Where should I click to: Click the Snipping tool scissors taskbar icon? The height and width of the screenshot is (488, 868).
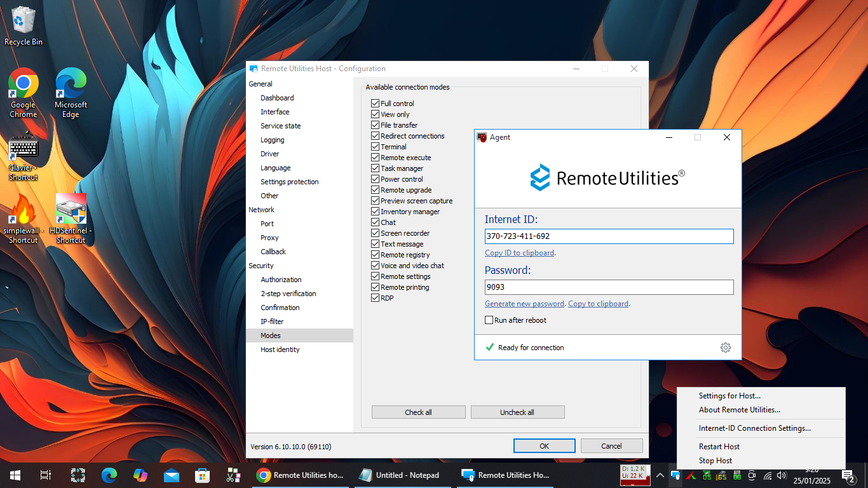(233, 475)
